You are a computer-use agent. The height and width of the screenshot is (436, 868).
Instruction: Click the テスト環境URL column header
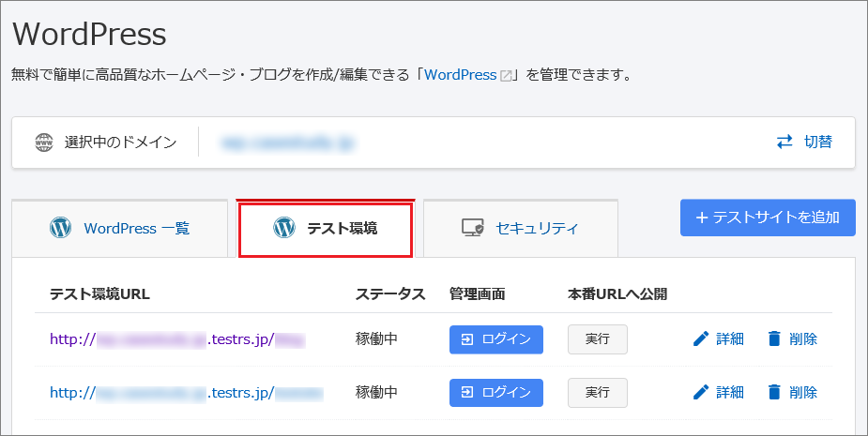pyautogui.click(x=99, y=293)
